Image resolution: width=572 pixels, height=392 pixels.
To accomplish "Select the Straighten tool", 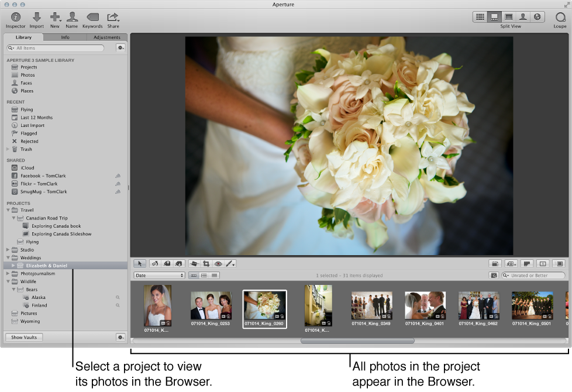I will tap(194, 264).
